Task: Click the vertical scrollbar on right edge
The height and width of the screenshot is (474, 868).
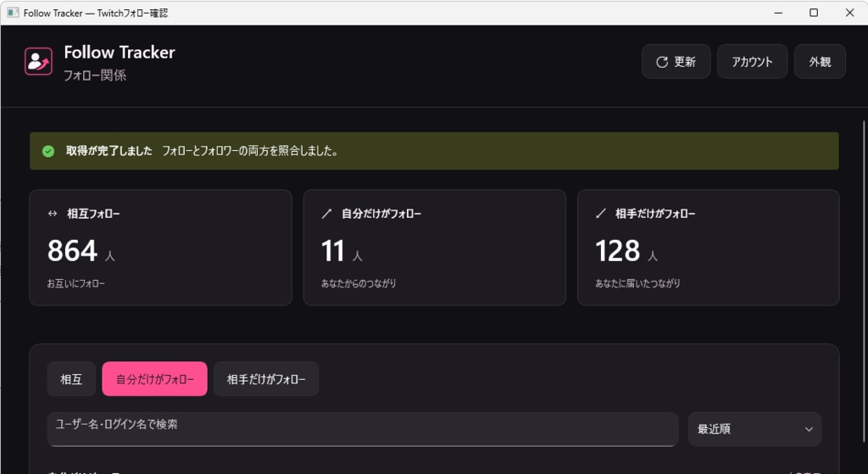Action: (x=864, y=282)
